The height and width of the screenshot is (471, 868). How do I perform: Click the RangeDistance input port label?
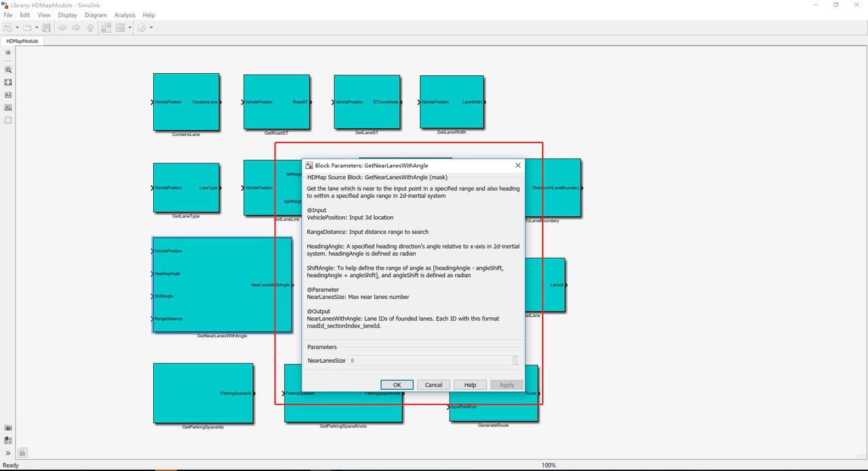[x=168, y=319]
